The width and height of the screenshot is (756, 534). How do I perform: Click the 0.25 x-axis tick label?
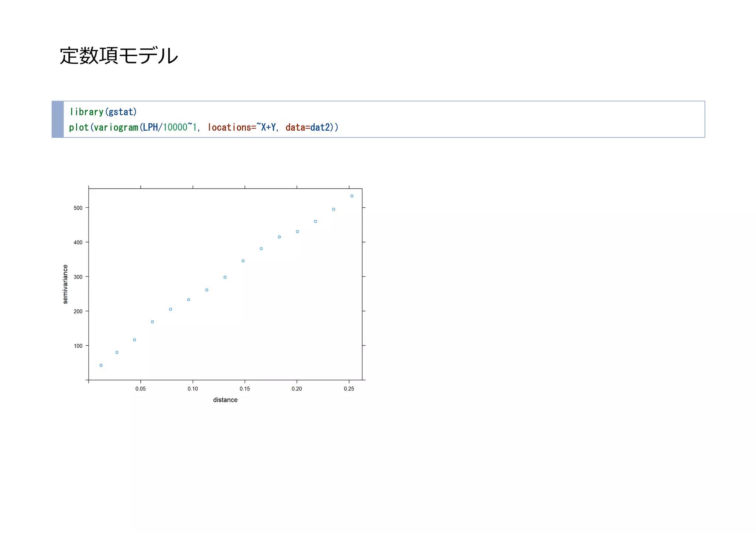tap(349, 389)
